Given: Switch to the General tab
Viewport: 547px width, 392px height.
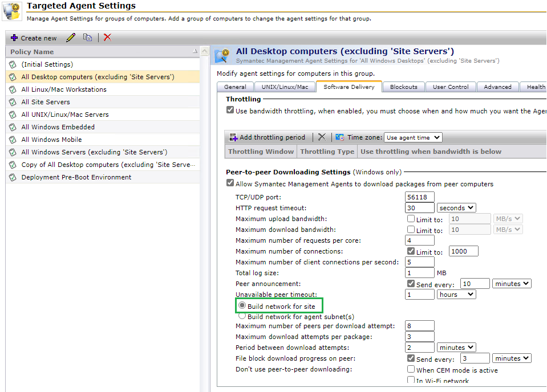Looking at the screenshot, I should 235,87.
